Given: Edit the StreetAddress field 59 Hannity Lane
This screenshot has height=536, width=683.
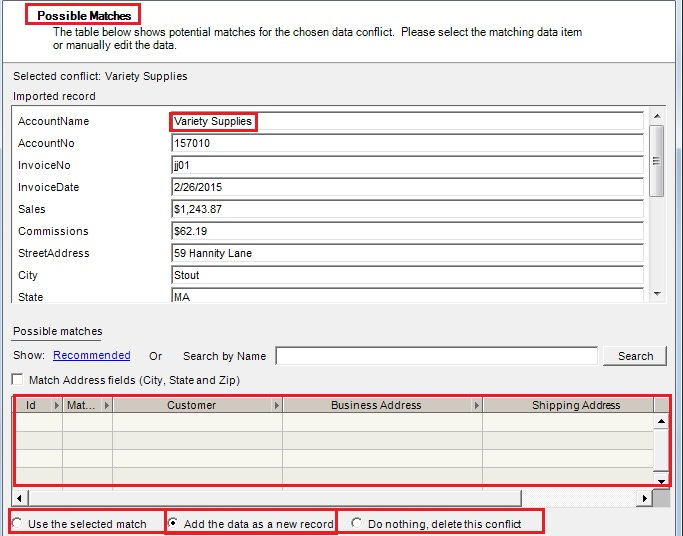Looking at the screenshot, I should click(407, 253).
